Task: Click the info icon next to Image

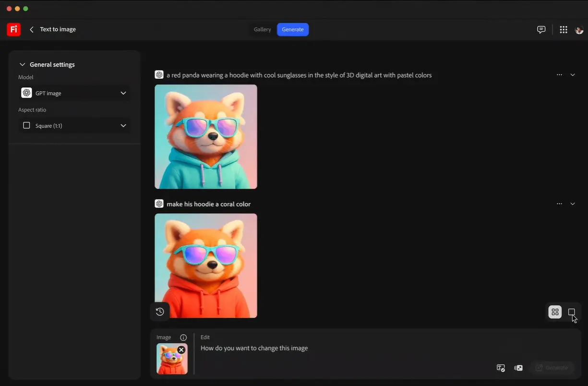Action: click(183, 338)
